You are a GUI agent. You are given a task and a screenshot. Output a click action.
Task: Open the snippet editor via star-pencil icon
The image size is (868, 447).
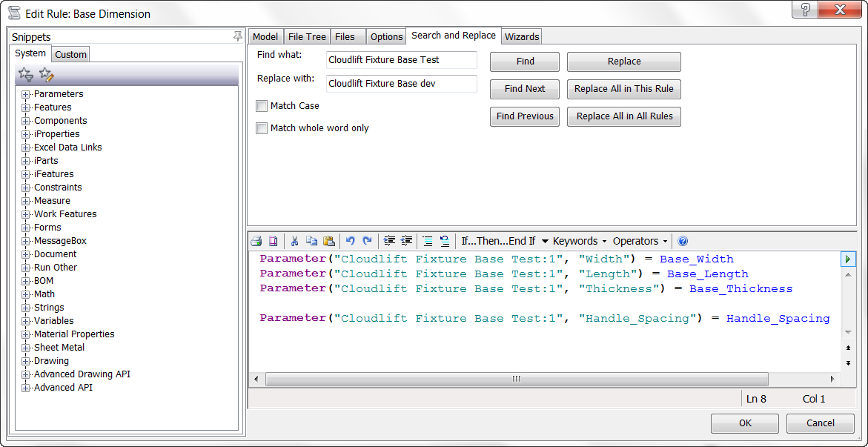pyautogui.click(x=46, y=75)
